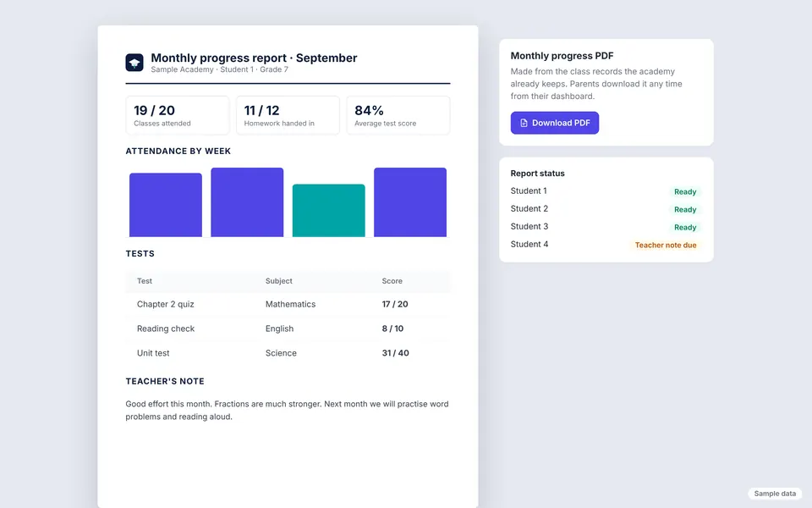Select the 'Chapter 2 quiz' test name
This screenshot has width=812, height=508.
pyautogui.click(x=166, y=304)
